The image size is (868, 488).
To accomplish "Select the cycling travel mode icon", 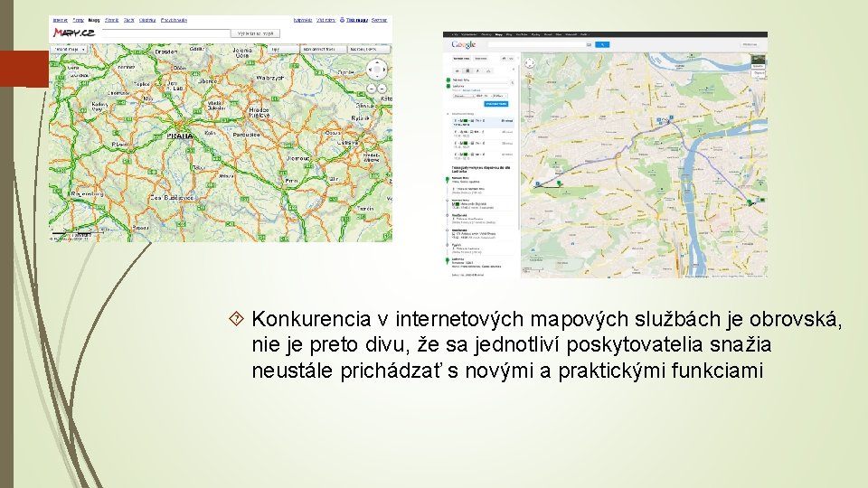I will click(488, 70).
